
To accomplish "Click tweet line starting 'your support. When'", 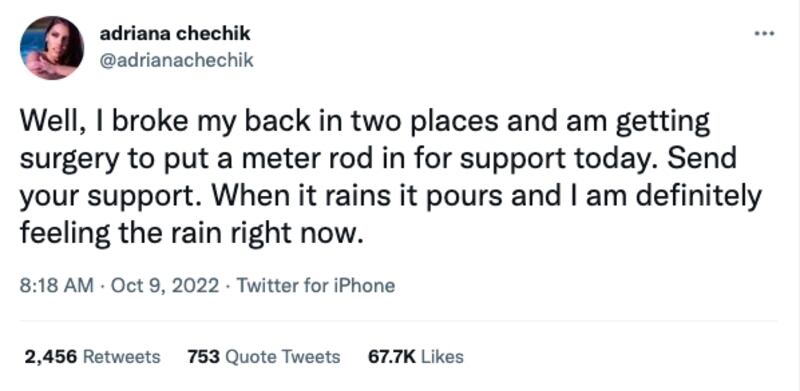I will coord(391,197).
